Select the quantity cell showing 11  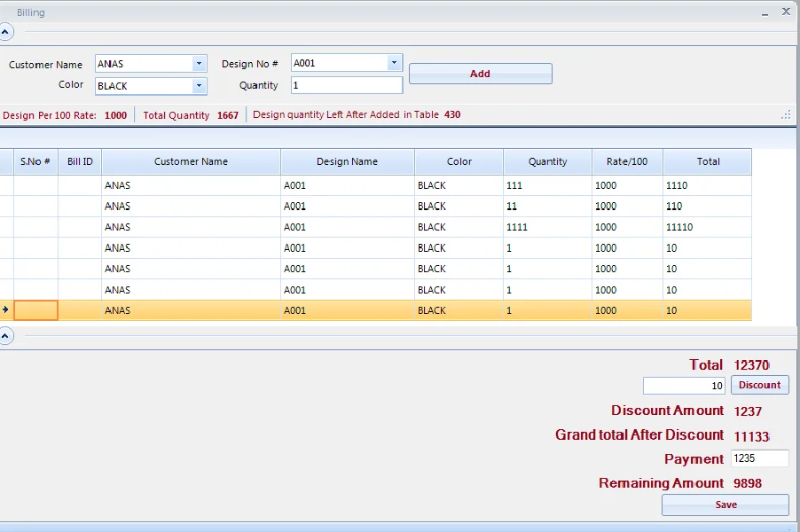[x=547, y=207]
